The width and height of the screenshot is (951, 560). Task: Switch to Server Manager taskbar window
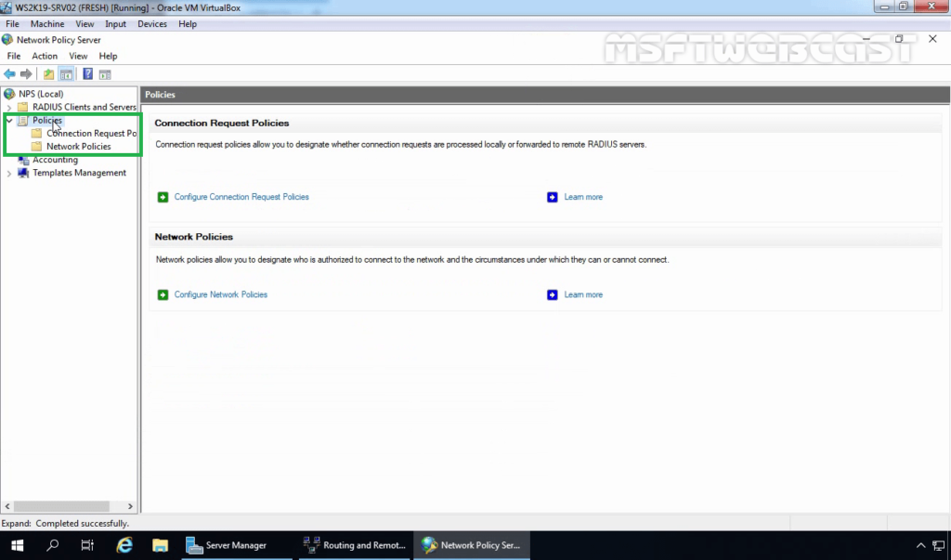237,545
